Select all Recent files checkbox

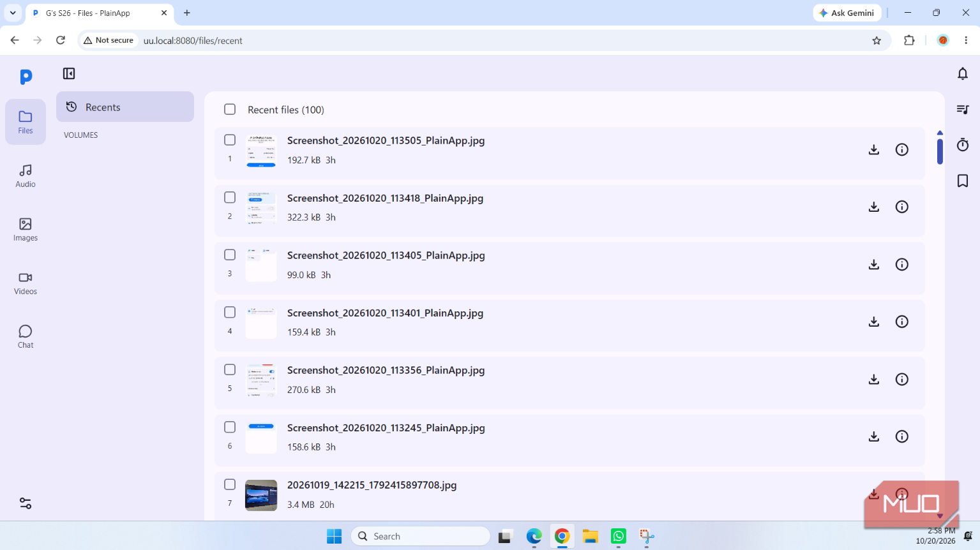point(230,109)
